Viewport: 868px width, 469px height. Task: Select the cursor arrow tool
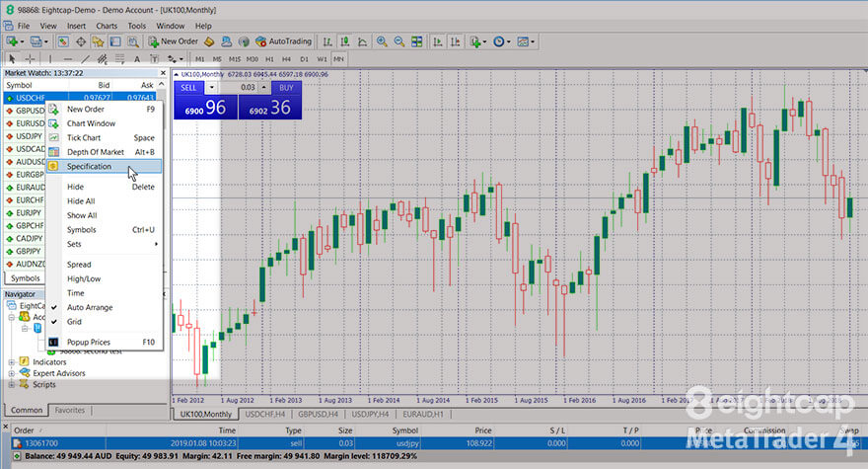click(x=12, y=59)
